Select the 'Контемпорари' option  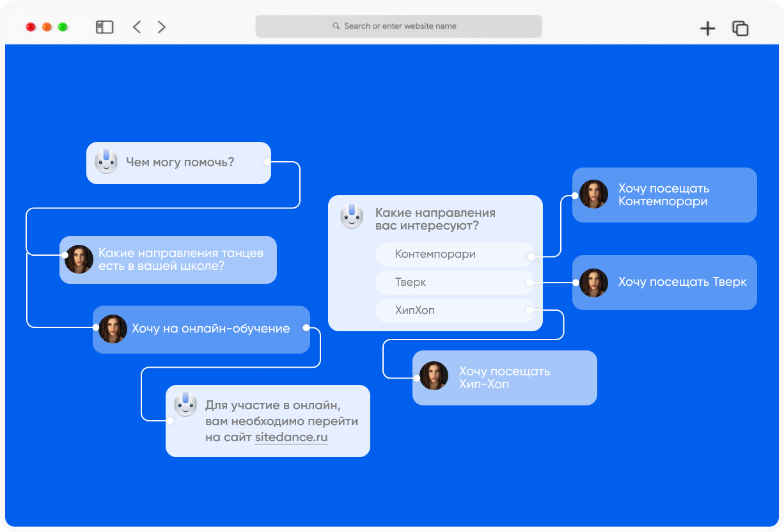coord(455,254)
